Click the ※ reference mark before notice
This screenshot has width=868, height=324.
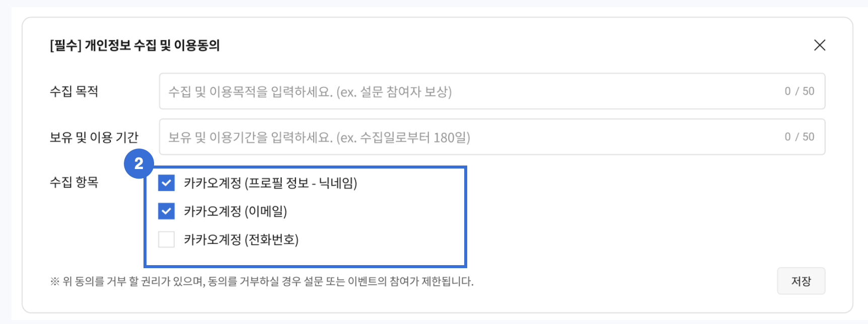pos(54,281)
